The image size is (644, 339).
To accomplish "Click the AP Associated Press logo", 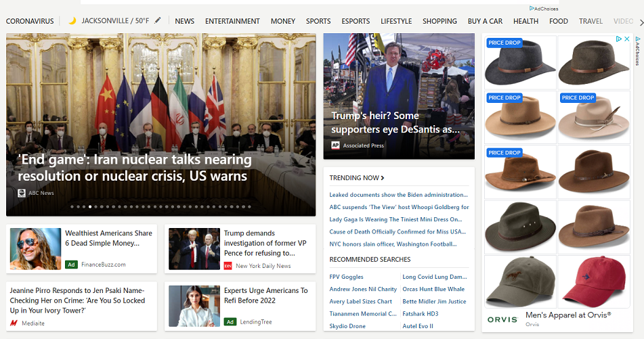I will (336, 145).
